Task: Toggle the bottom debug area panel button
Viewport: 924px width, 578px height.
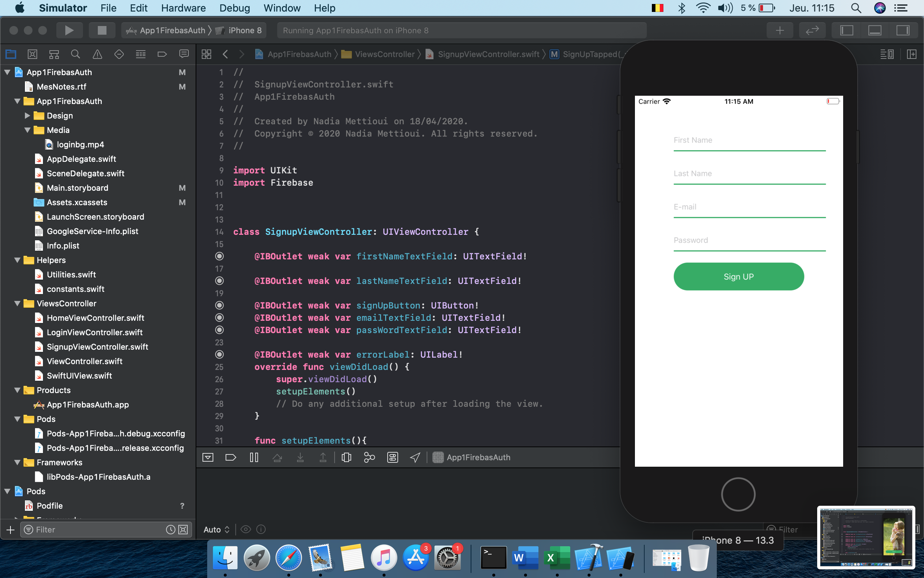Action: pyautogui.click(x=875, y=30)
